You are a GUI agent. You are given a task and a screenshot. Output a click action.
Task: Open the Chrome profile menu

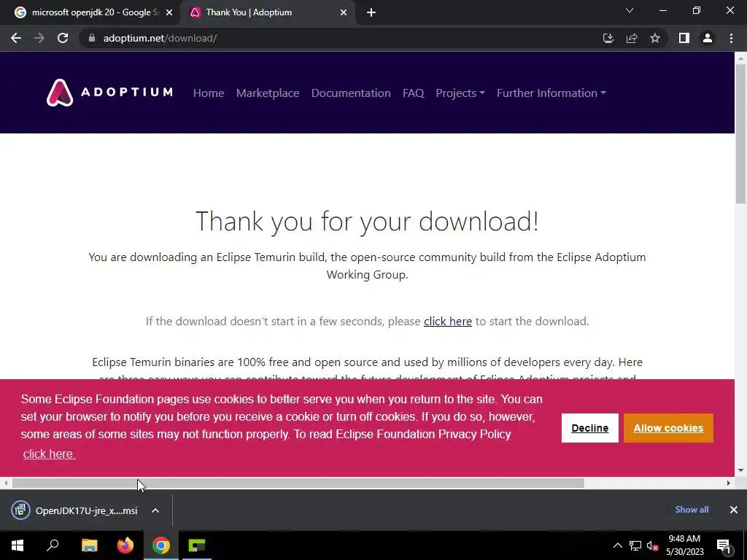coord(708,38)
